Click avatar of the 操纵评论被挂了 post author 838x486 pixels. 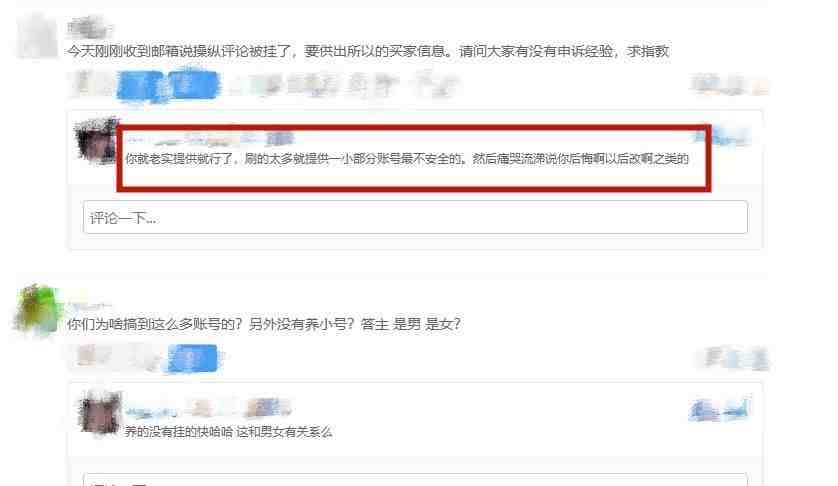37,35
